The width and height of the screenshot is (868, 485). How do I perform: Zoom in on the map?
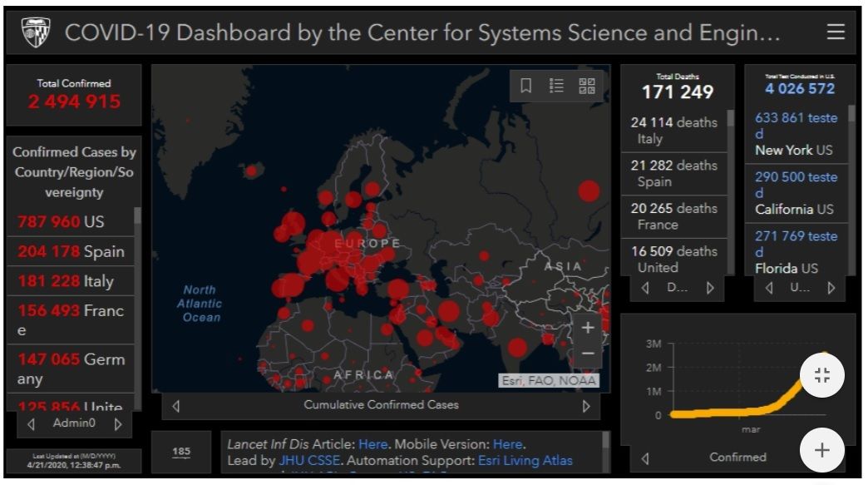pyautogui.click(x=587, y=328)
